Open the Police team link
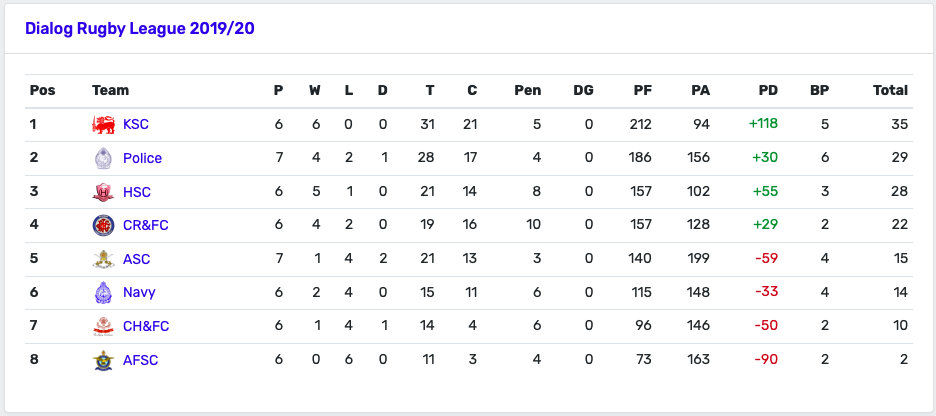The image size is (936, 416). [143, 158]
